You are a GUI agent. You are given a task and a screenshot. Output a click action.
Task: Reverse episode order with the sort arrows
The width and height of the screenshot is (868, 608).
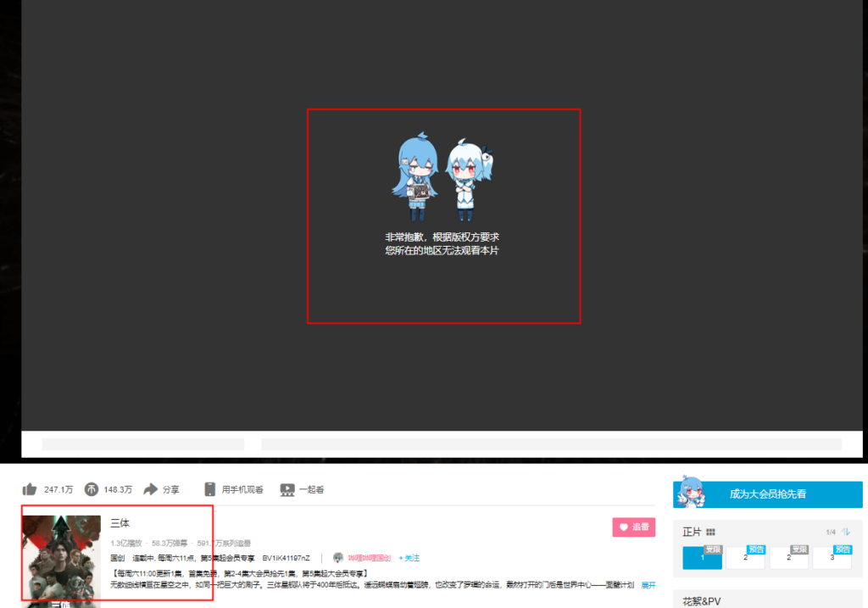tap(845, 532)
